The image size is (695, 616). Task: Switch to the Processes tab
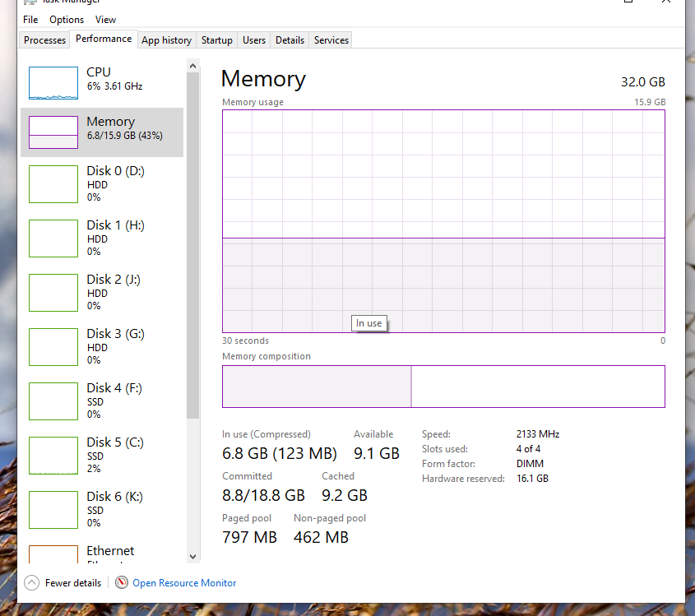point(44,39)
